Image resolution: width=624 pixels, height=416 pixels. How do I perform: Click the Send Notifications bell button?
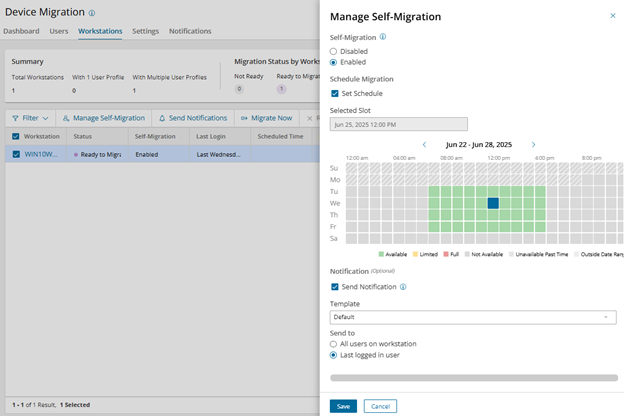click(x=194, y=118)
